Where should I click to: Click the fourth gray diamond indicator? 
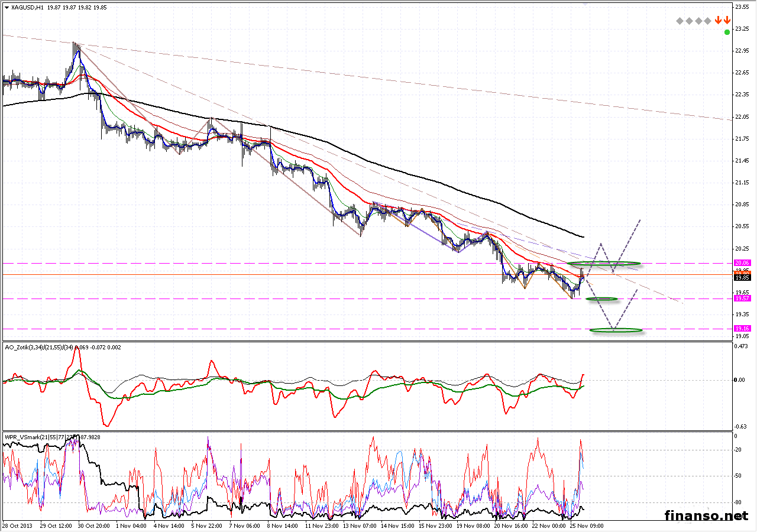[x=708, y=21]
